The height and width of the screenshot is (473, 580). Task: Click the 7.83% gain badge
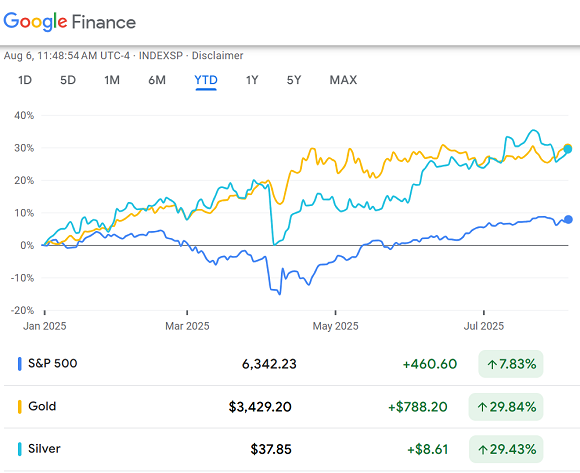click(510, 364)
